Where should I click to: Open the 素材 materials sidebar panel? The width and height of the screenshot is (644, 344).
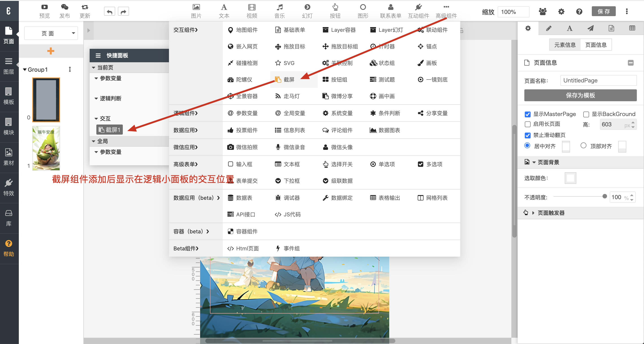click(x=9, y=157)
